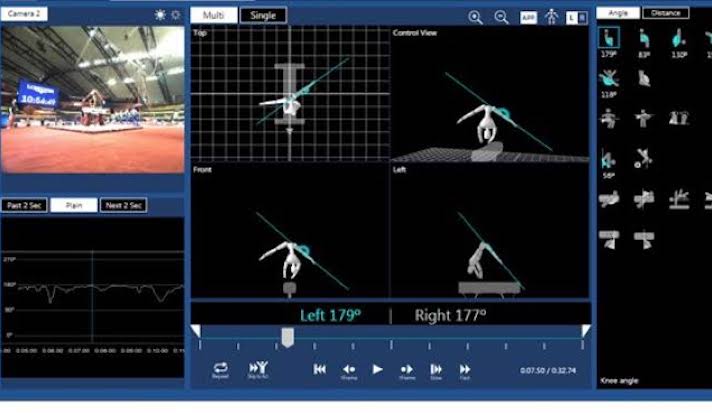712x413 pixels.
Task: Select the 58° angle pose icon
Action: click(x=608, y=159)
